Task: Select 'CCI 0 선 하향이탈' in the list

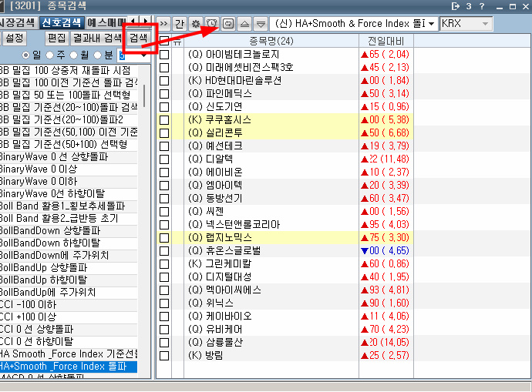Action: 69,341
